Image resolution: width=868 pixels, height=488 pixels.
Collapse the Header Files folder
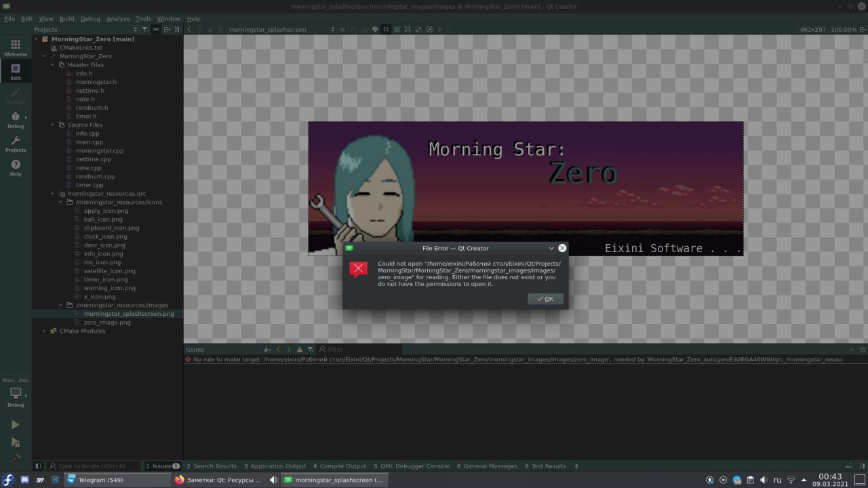[x=53, y=65]
